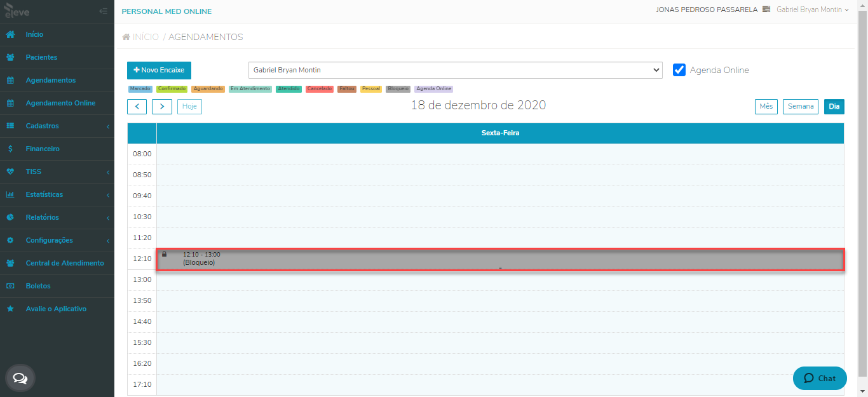868x397 pixels.
Task: Click the Boletos money icon
Action: (10, 286)
